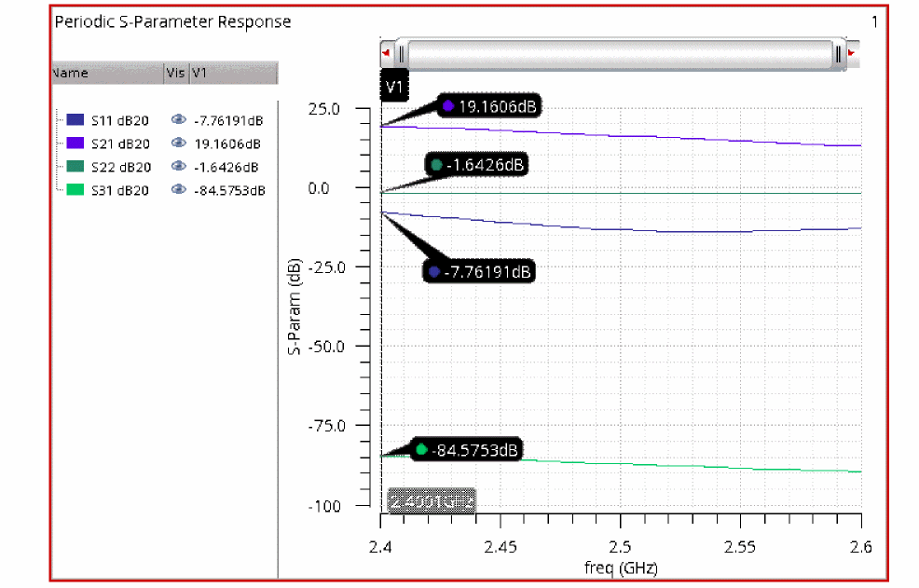Screen dimensions: 919x588
Task: Click the freq (GHz) x-axis label
Action: coord(621,567)
